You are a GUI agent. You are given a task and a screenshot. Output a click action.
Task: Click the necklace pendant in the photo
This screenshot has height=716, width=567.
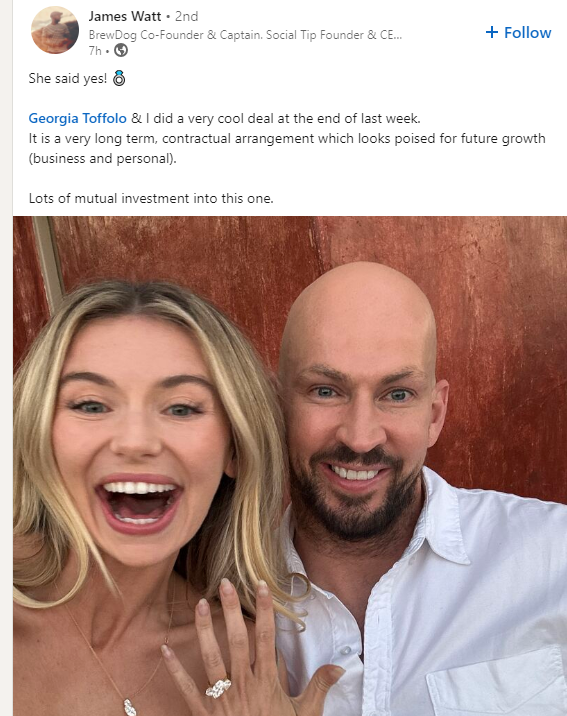tap(130, 707)
